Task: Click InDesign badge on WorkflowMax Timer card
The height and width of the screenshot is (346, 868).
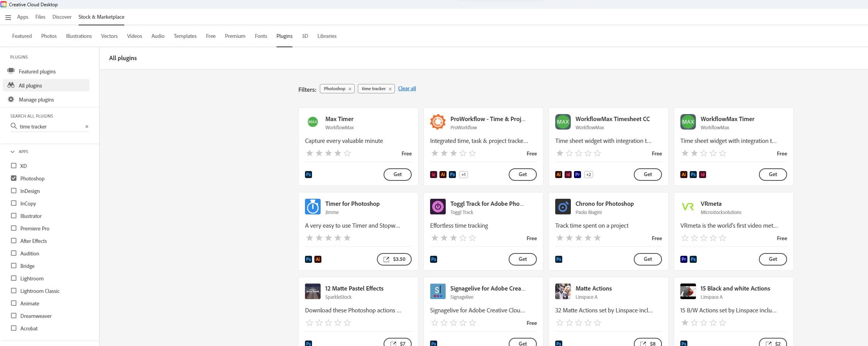Action: pos(703,175)
